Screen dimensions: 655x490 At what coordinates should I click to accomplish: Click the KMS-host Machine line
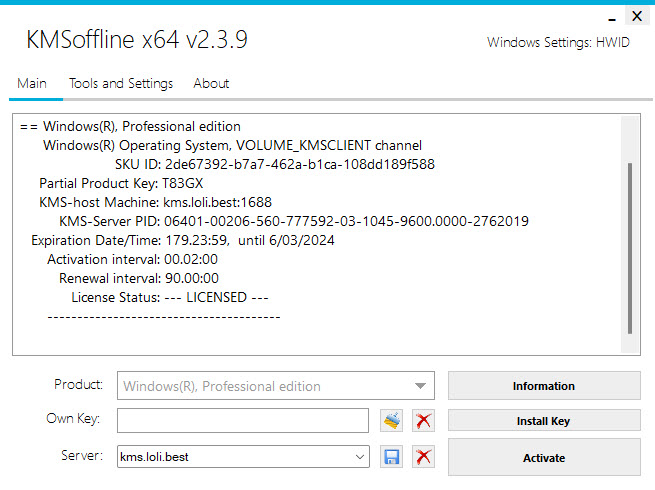(155, 202)
